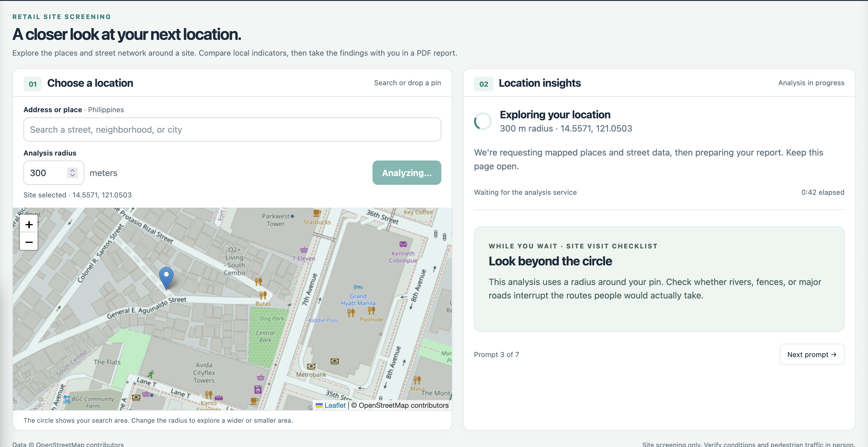Viewport: 868px width, 447px height.
Task: Click "Prompt 3 of 7" counter
Action: coord(496,354)
